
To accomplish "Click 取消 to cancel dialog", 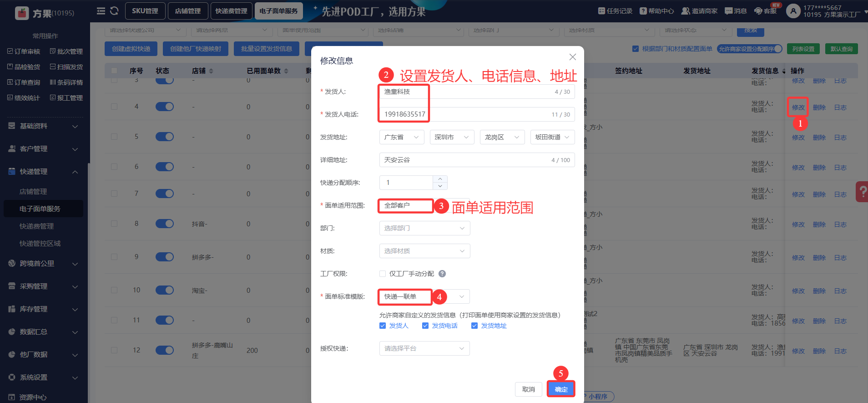I will (x=529, y=389).
